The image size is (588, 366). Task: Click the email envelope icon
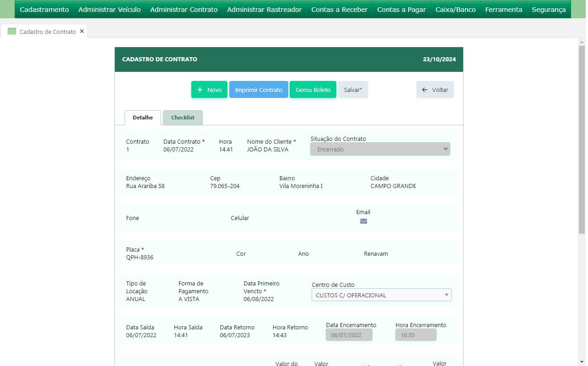pyautogui.click(x=363, y=221)
